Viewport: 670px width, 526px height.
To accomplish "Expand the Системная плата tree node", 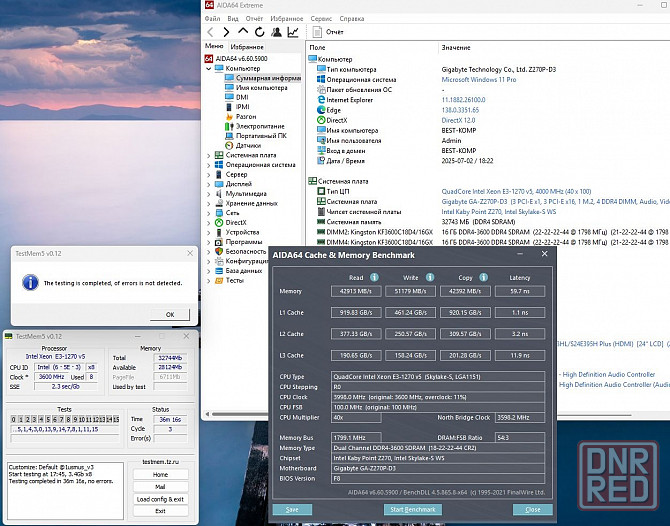I will coord(209,155).
